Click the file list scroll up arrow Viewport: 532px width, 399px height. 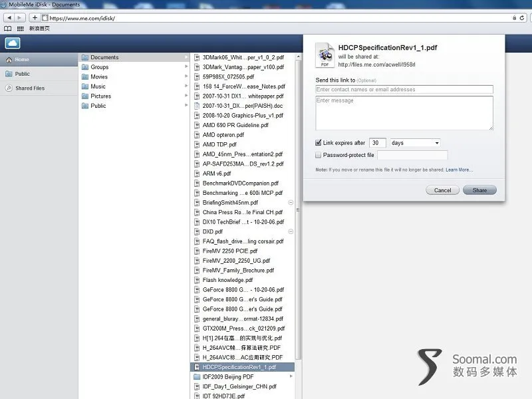coord(298,57)
